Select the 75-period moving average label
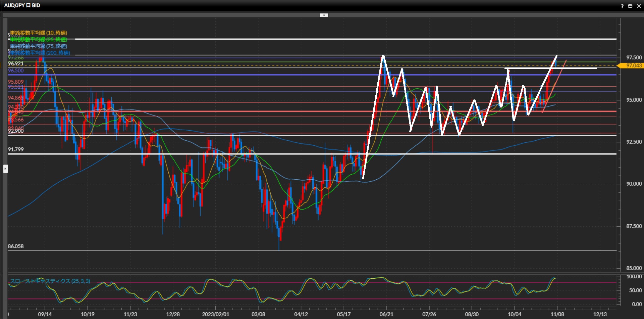 pyautogui.click(x=39, y=46)
